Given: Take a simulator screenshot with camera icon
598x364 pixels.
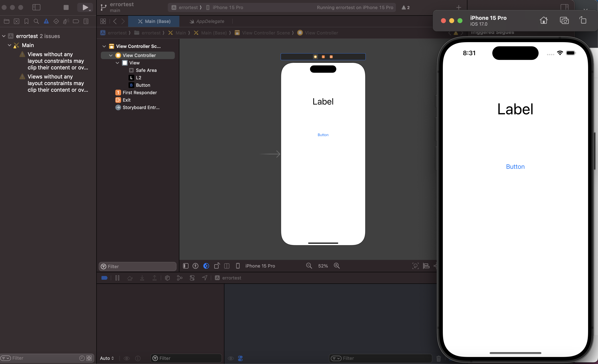Looking at the screenshot, I should (x=564, y=20).
